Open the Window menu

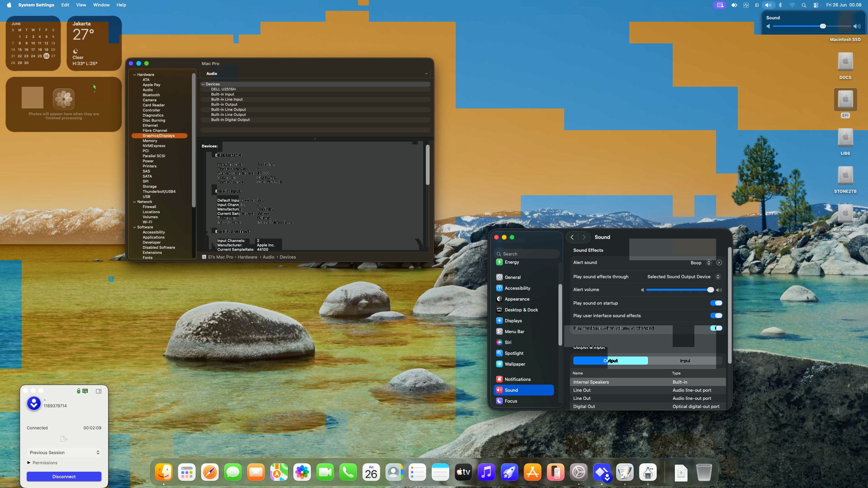tap(101, 5)
